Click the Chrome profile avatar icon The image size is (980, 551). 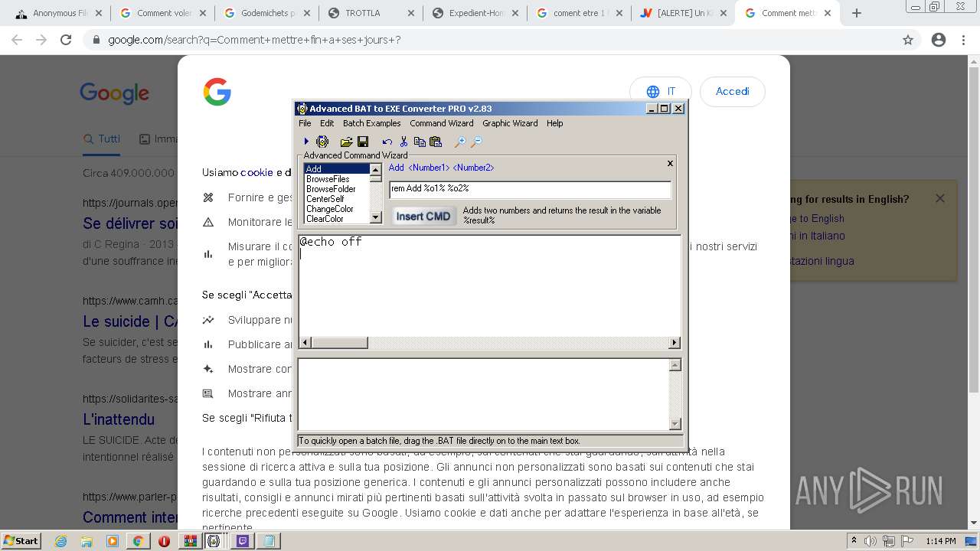click(x=939, y=40)
